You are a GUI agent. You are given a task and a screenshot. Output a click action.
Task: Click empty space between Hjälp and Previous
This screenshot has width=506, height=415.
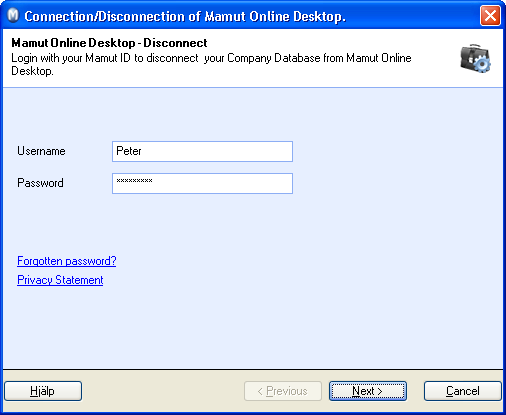pyautogui.click(x=163, y=391)
